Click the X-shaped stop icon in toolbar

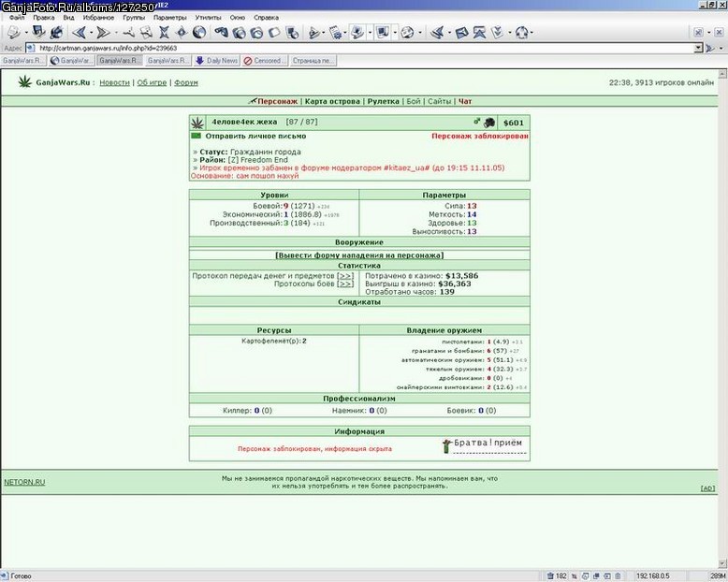164,33
